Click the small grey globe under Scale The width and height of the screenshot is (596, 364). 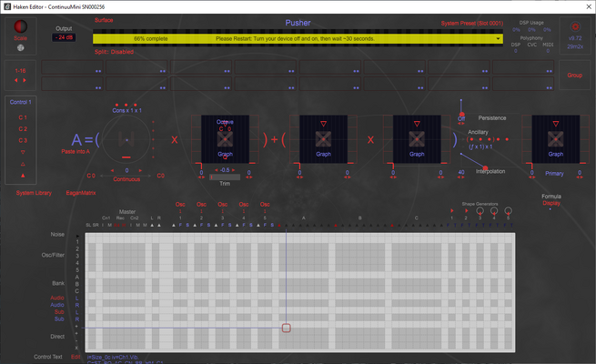click(21, 47)
